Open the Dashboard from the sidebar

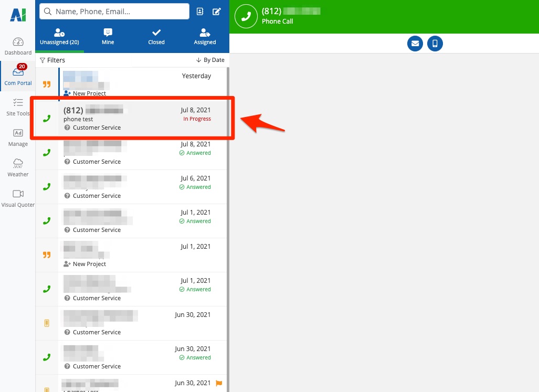pyautogui.click(x=18, y=43)
